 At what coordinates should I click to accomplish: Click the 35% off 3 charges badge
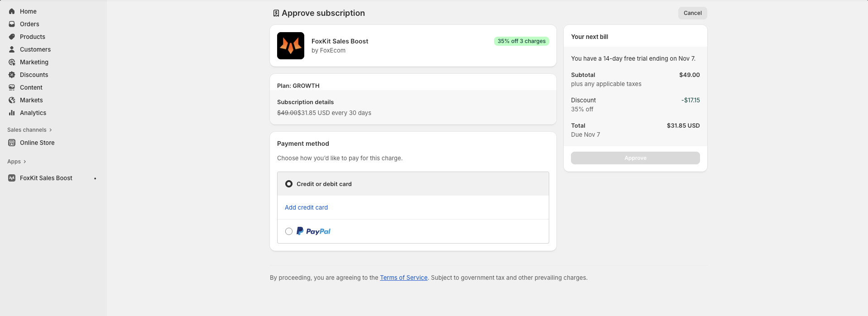522,41
